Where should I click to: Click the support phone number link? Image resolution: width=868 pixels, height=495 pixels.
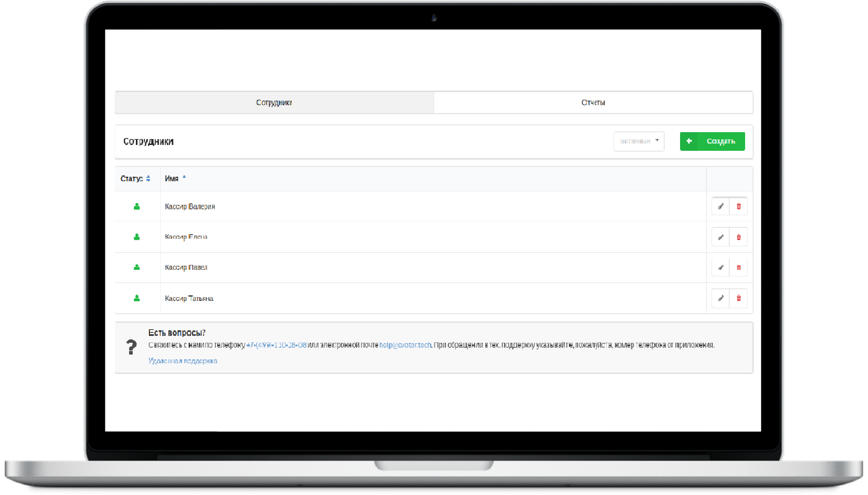[x=276, y=345]
